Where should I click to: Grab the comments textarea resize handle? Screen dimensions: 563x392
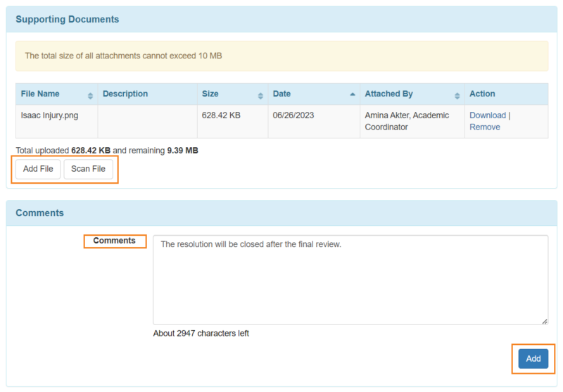point(544,321)
